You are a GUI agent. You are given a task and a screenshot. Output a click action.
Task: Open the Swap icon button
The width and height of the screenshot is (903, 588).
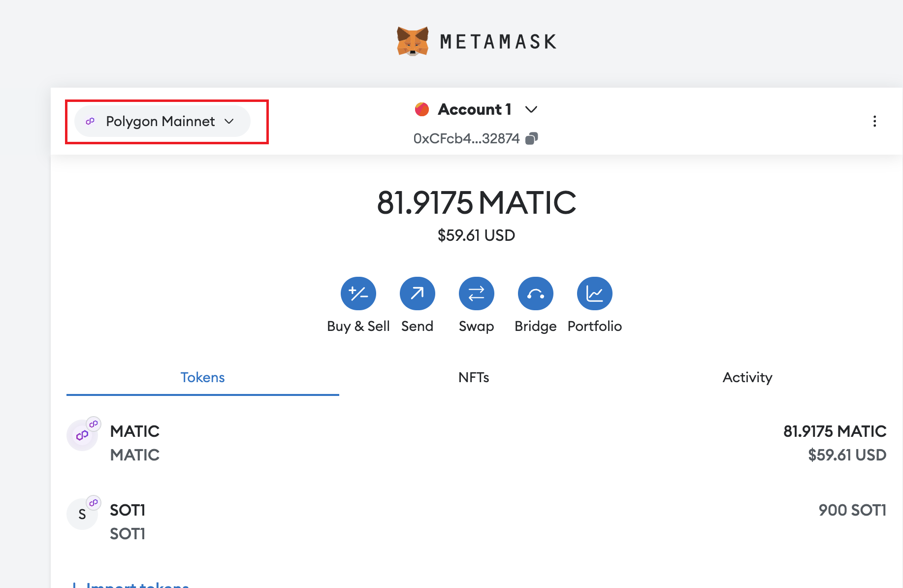coord(476,294)
